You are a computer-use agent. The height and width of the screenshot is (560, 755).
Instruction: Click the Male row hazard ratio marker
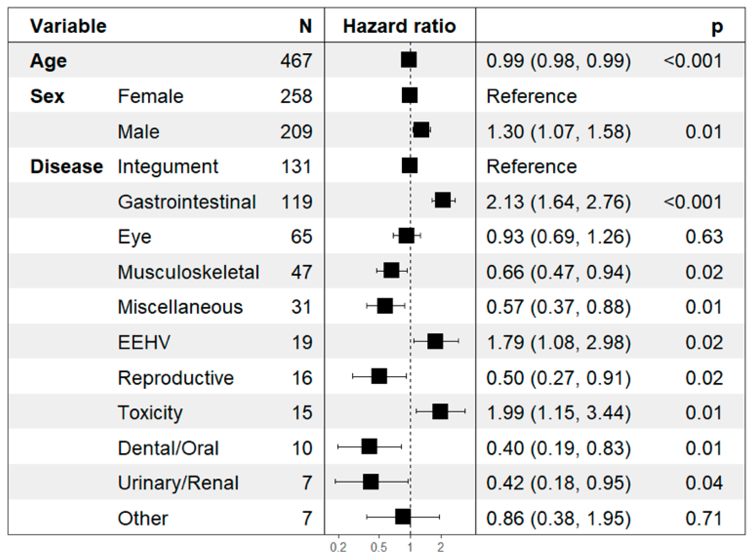tap(421, 130)
